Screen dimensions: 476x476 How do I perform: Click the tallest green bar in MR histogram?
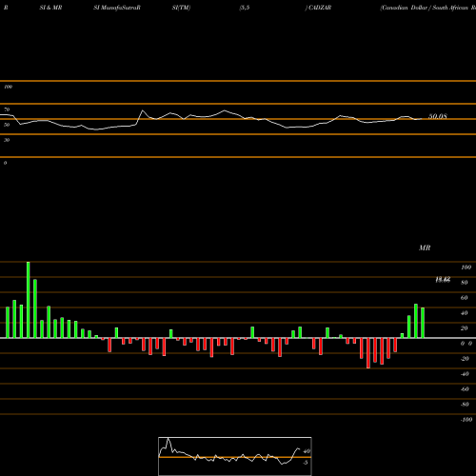29,300
